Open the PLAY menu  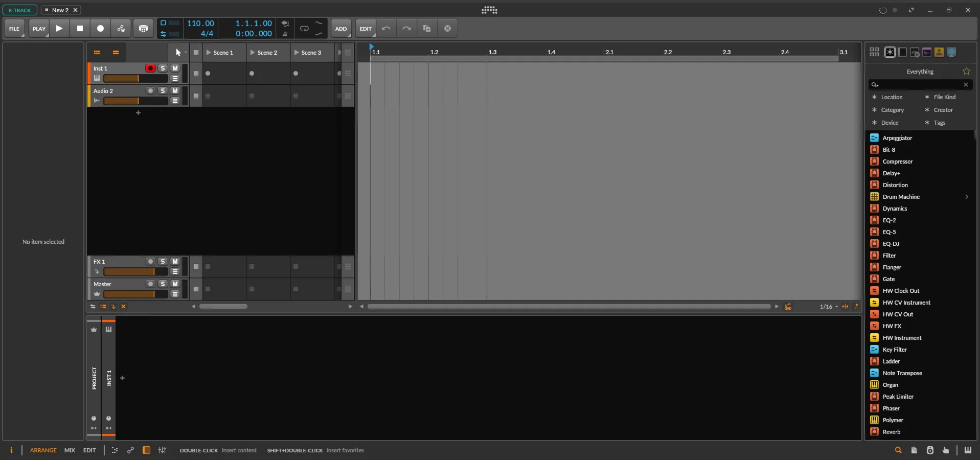[x=39, y=29]
